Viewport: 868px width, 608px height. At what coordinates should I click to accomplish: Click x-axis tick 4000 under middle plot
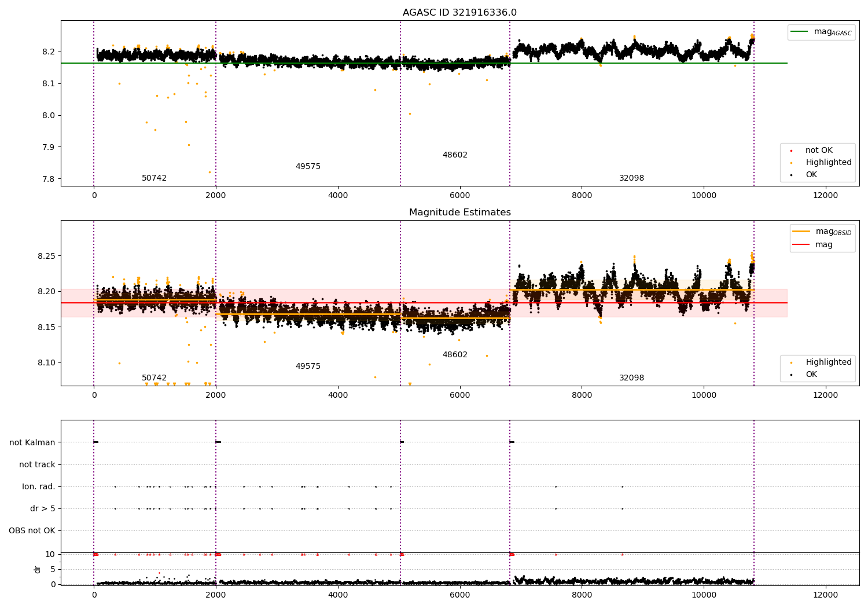[x=338, y=395]
